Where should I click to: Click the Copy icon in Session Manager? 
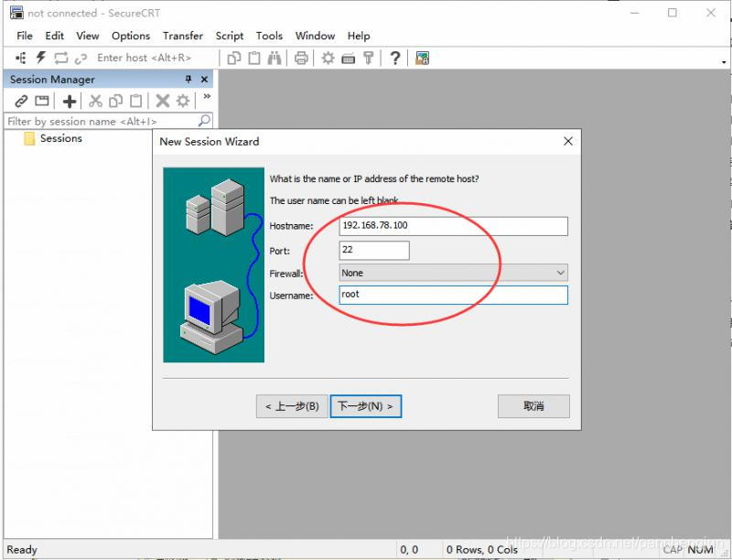pos(115,101)
